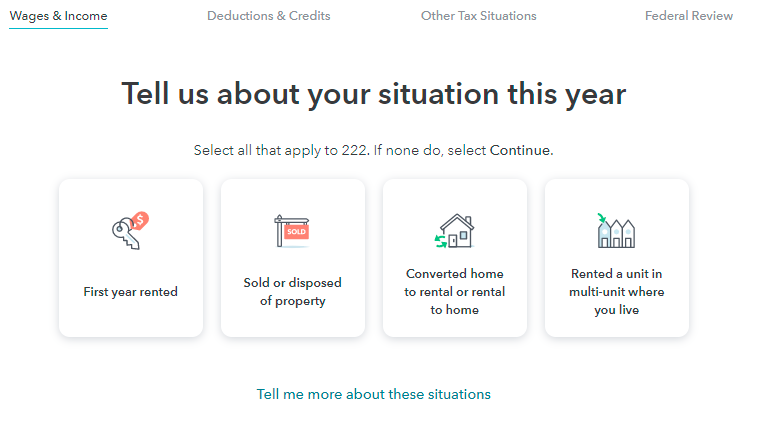Choose the "Converted home to rental" label

[x=454, y=292]
